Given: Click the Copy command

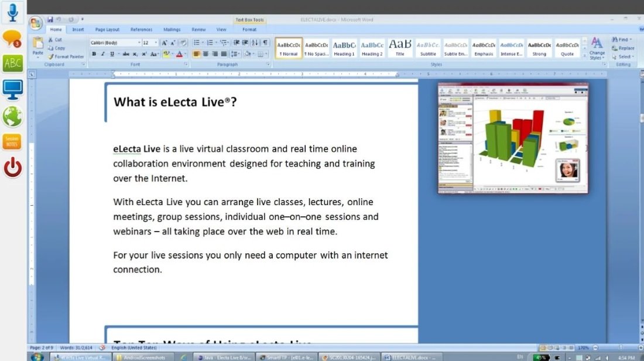Looking at the screenshot, I should [x=56, y=48].
